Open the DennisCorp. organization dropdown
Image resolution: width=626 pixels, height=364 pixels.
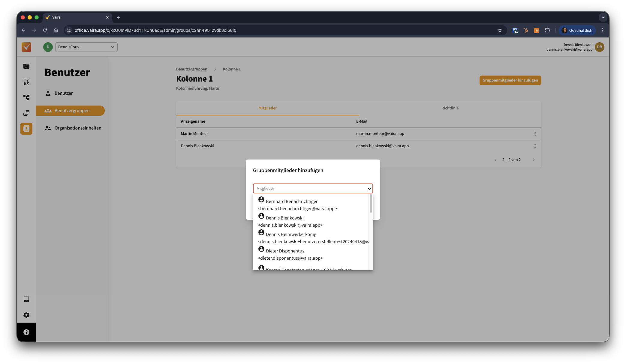click(x=86, y=47)
